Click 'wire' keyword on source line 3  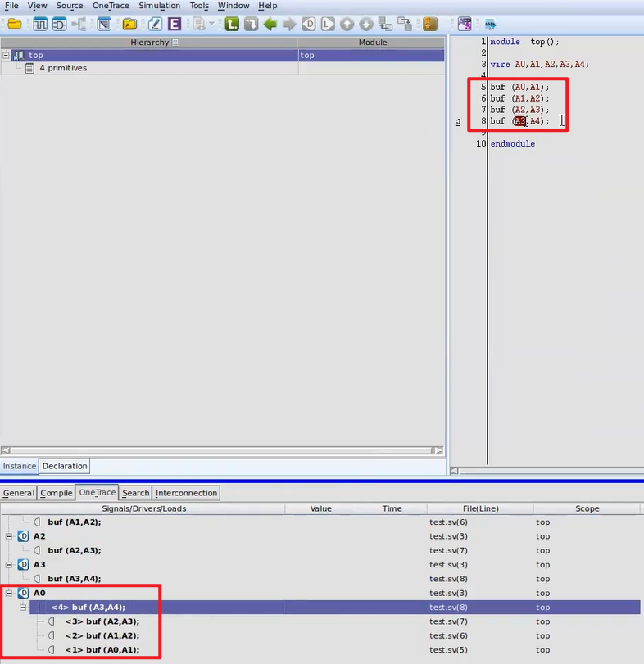500,65
